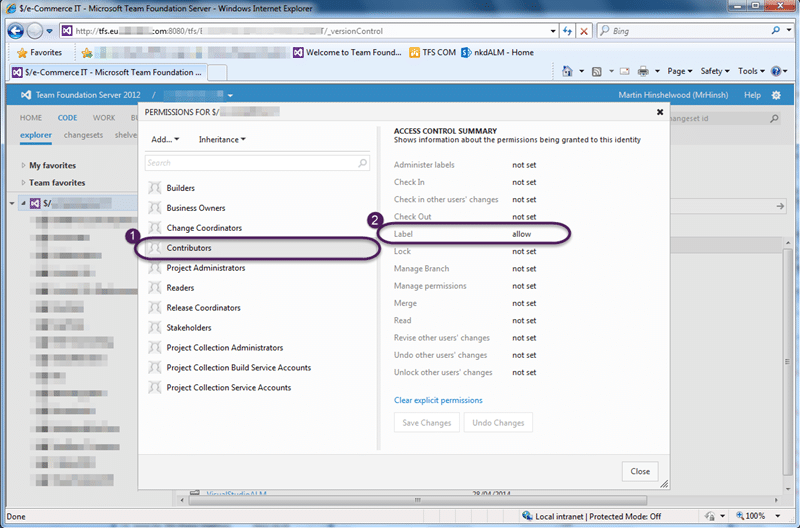The image size is (800, 528).
Task: Click the IE back navigation arrow
Action: 16,31
